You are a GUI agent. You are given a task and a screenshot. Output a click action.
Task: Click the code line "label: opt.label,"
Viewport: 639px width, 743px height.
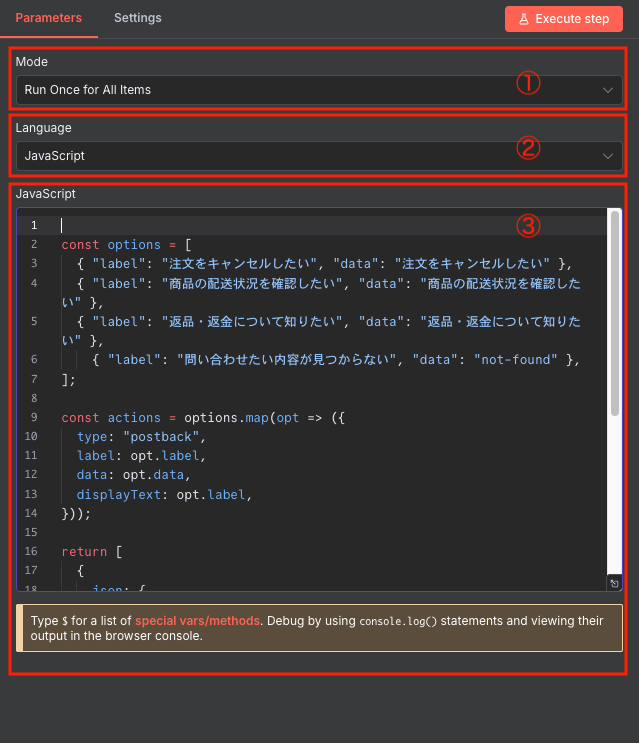[141, 456]
